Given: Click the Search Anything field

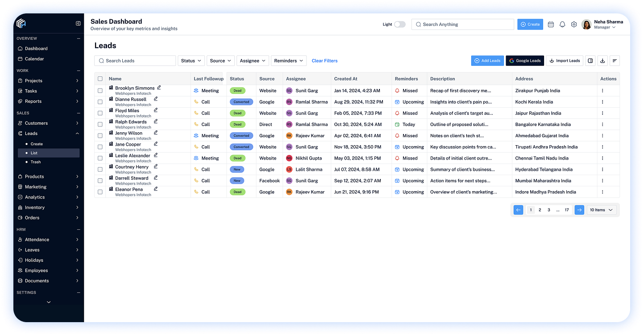Looking at the screenshot, I should (x=463, y=25).
